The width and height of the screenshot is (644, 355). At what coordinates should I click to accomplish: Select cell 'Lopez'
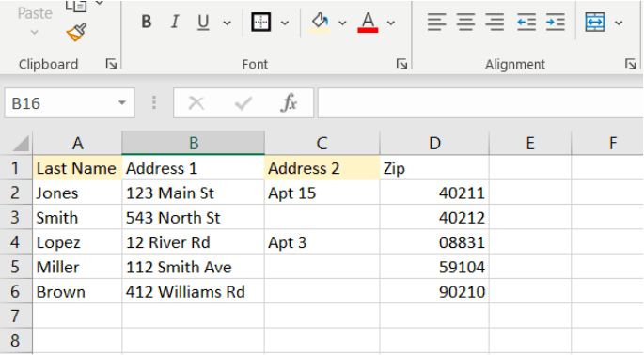(x=77, y=241)
